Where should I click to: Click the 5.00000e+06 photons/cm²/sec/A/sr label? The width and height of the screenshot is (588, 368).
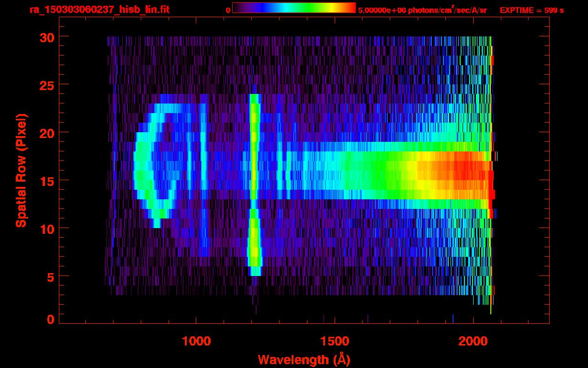click(422, 10)
